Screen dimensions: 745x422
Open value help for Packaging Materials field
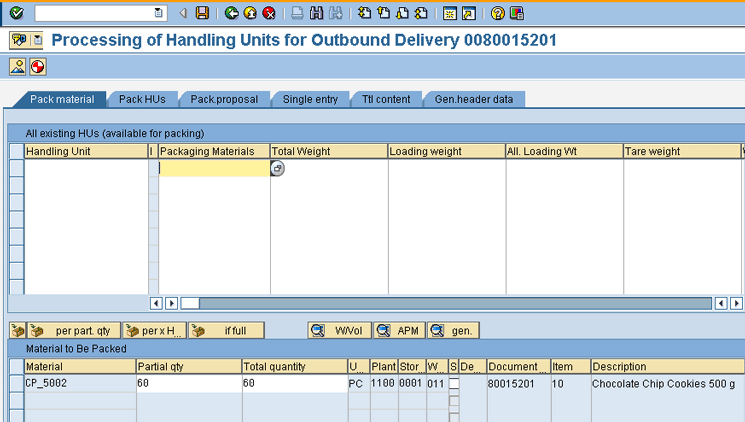[278, 169]
